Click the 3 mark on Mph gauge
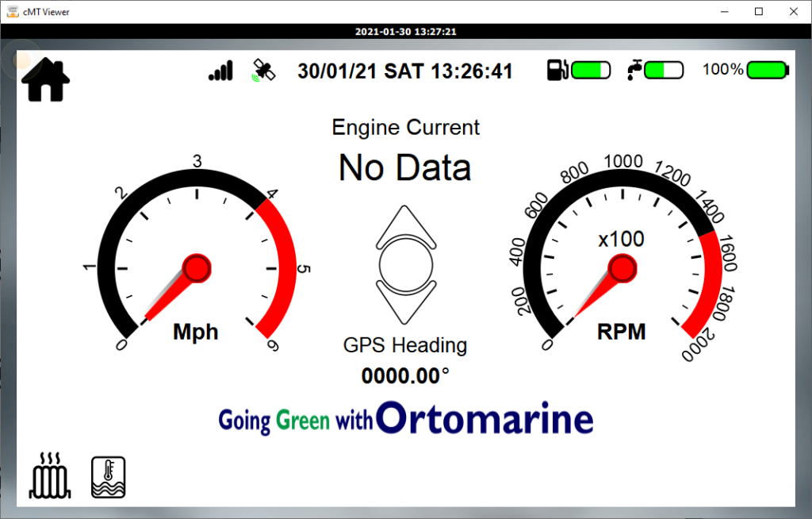Image resolution: width=812 pixels, height=519 pixels. point(197,161)
